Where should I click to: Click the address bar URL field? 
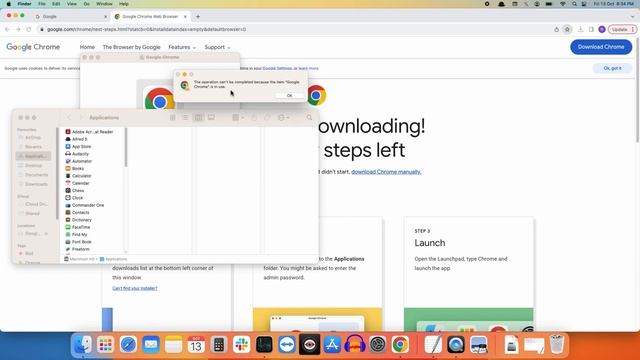pos(298,29)
